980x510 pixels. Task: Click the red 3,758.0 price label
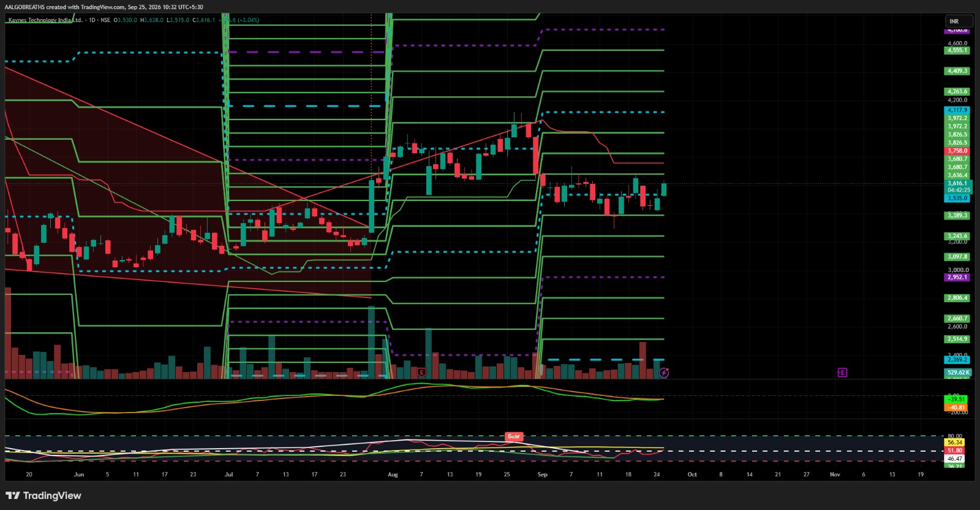[x=957, y=151]
